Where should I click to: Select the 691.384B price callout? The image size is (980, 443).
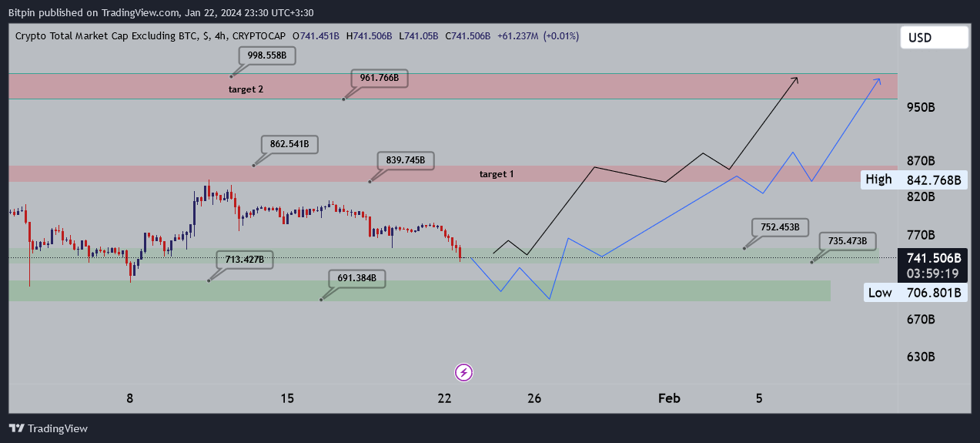356,278
